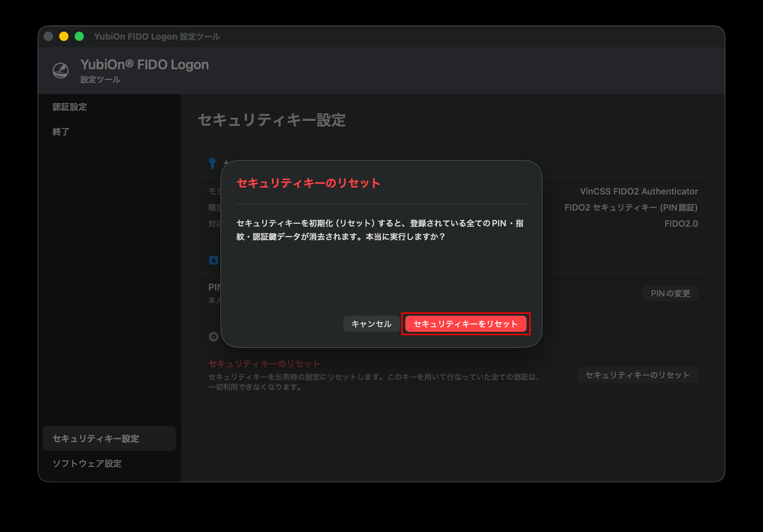Click background セキュリティキーのリセット button
Image resolution: width=763 pixels, height=532 pixels.
637,375
